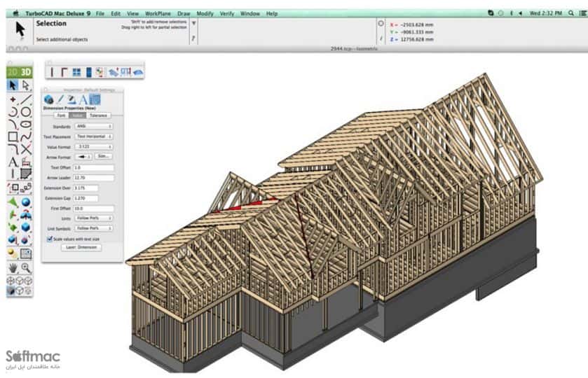Pick the Point tool in the tool palette
This screenshot has height=378, width=588.
(x=13, y=99)
